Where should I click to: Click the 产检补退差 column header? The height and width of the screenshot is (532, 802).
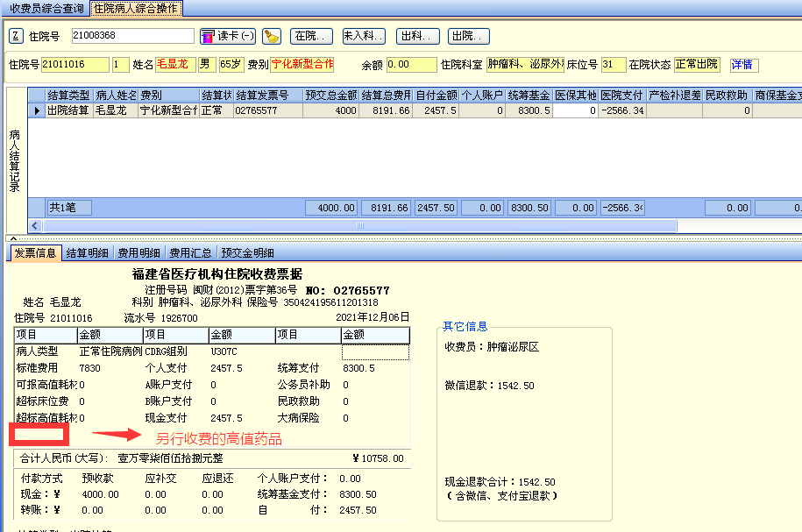coord(674,96)
